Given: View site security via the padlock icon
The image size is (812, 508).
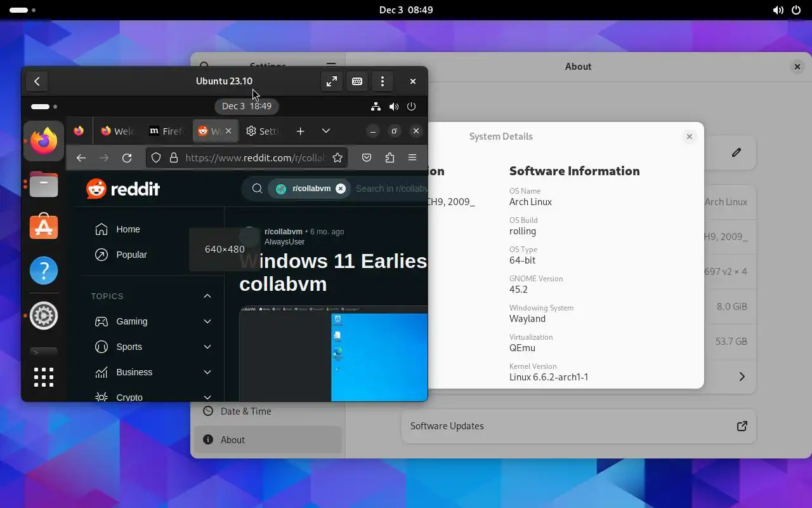Looking at the screenshot, I should (x=174, y=158).
